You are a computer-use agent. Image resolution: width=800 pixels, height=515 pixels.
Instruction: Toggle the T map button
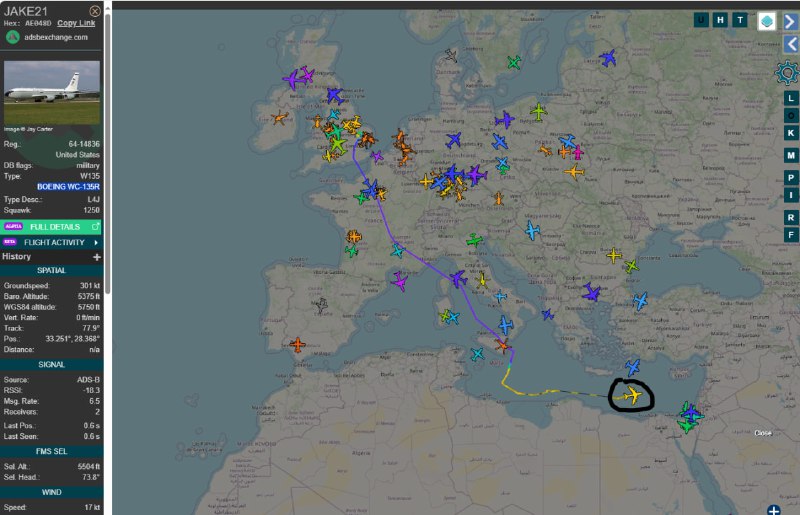pyautogui.click(x=740, y=20)
